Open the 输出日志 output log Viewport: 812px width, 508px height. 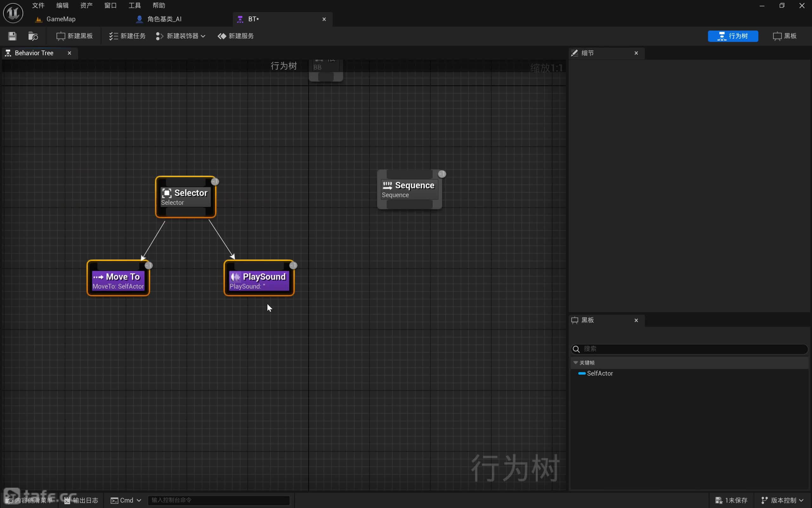click(81, 500)
